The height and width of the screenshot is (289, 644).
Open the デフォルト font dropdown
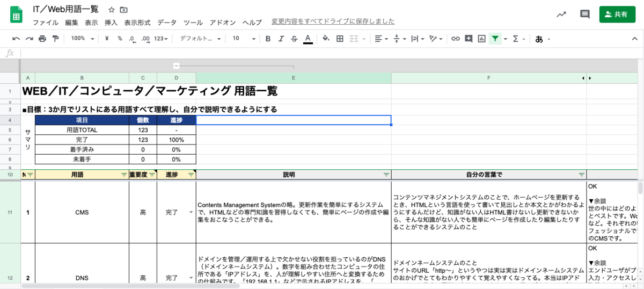tap(200, 39)
